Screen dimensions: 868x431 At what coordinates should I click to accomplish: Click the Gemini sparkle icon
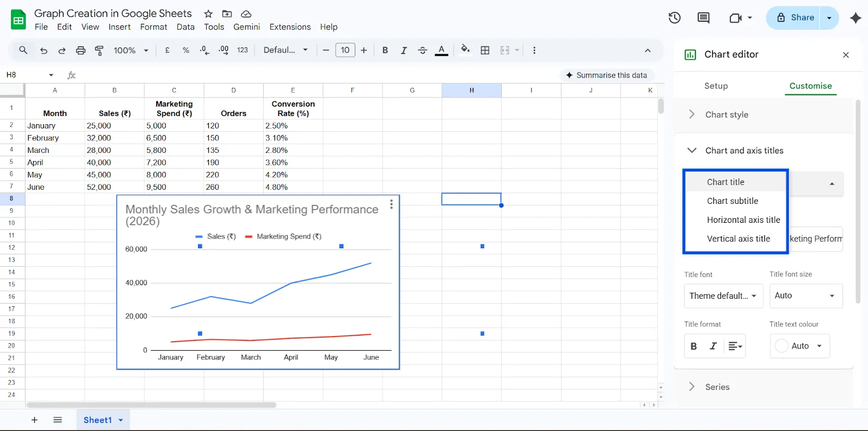(x=856, y=18)
